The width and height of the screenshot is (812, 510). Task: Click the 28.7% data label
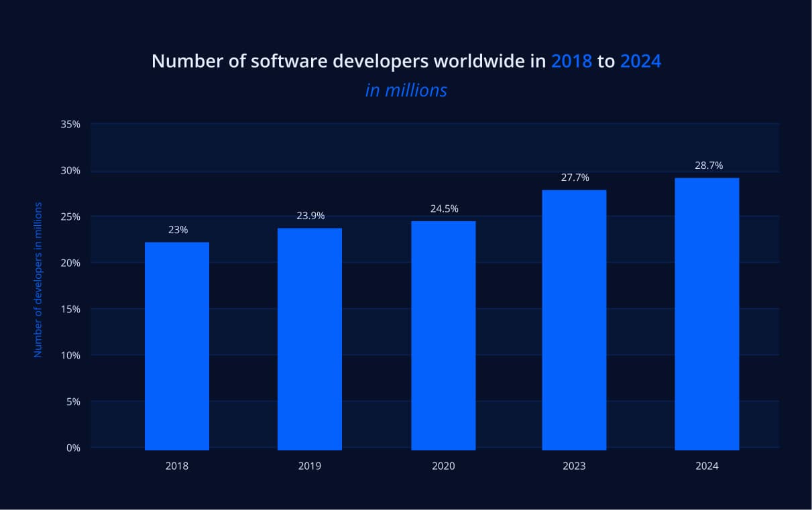(x=708, y=165)
